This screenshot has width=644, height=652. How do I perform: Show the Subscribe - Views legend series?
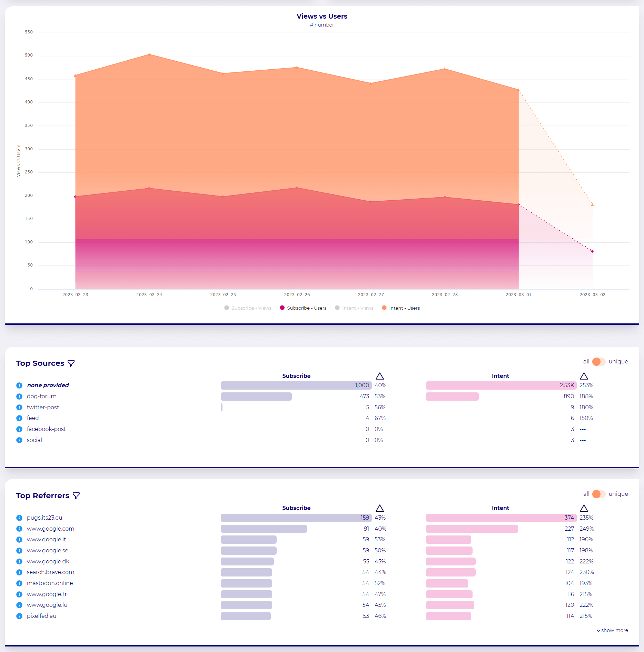tap(248, 308)
